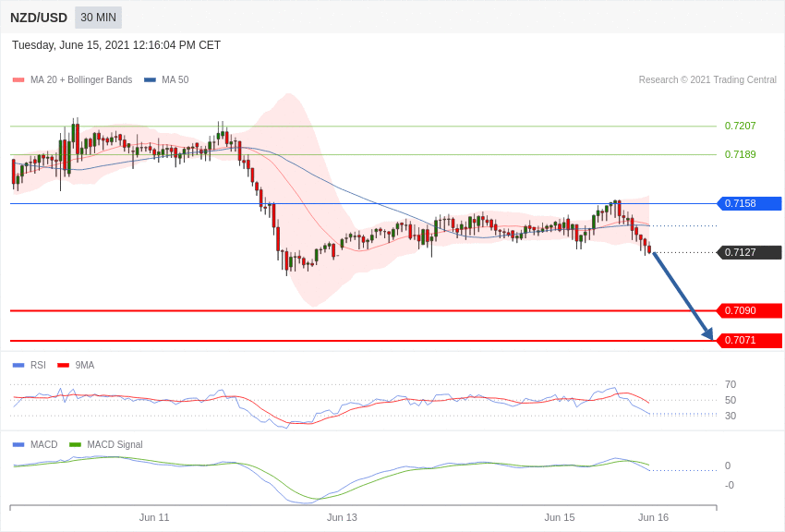
Task: Click the MACD 0 axis value
Action: (728, 465)
